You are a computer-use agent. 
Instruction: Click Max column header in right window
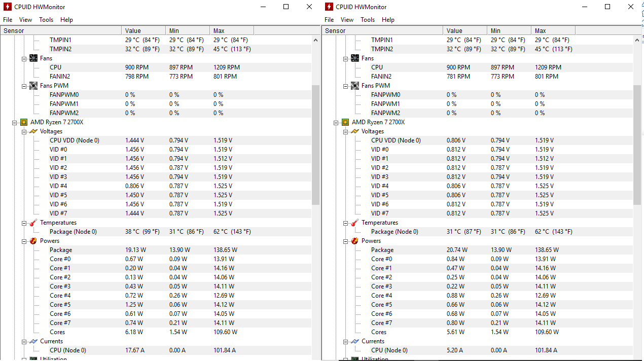pos(553,31)
